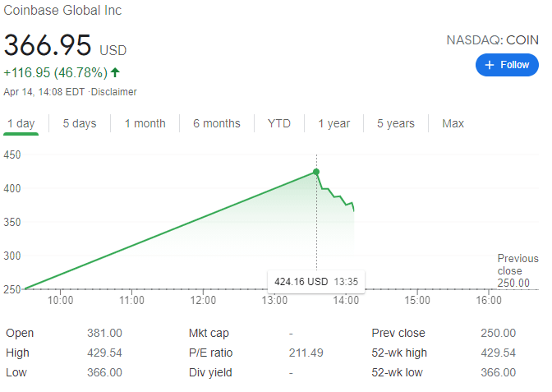This screenshot has height=392, width=552.
Task: Switch to the 1 year view
Action: pyautogui.click(x=334, y=123)
